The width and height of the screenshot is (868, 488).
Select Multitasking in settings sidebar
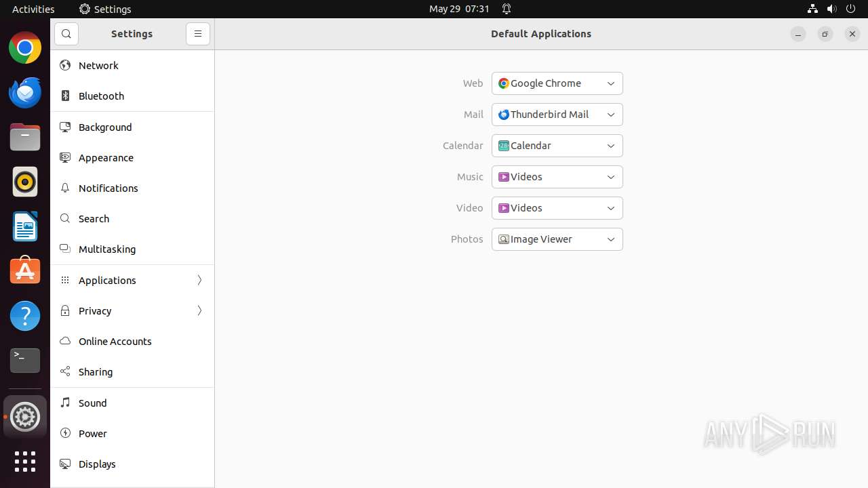click(132, 249)
